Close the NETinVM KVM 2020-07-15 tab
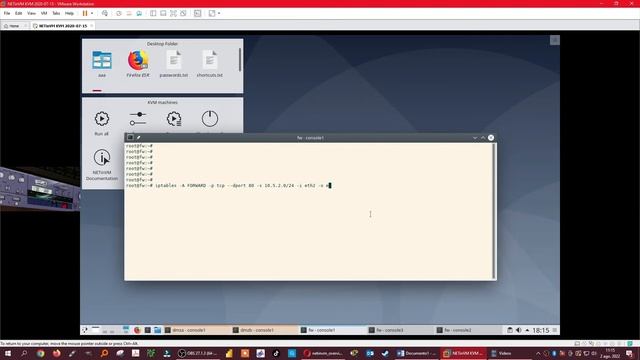The height and width of the screenshot is (360, 640). [x=92, y=26]
